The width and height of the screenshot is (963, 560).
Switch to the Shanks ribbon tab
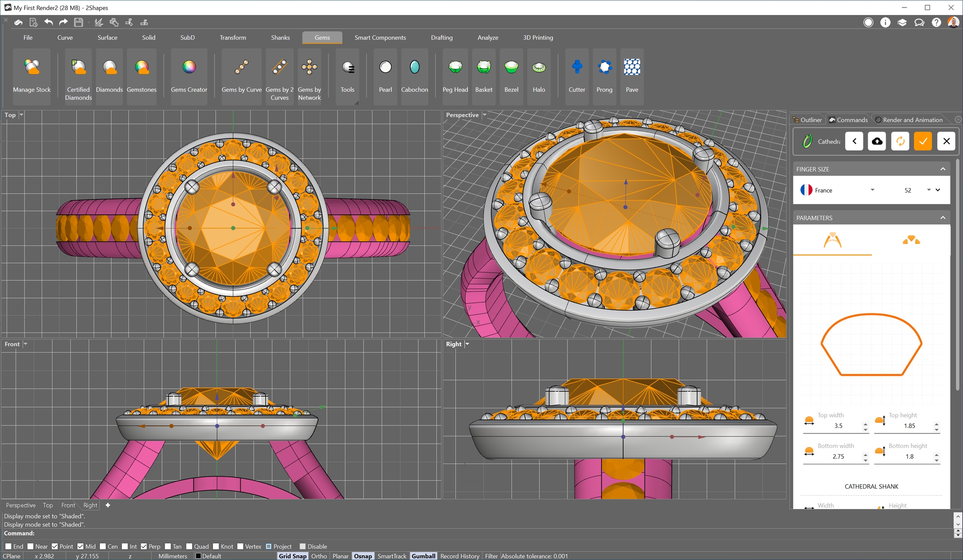coord(280,38)
